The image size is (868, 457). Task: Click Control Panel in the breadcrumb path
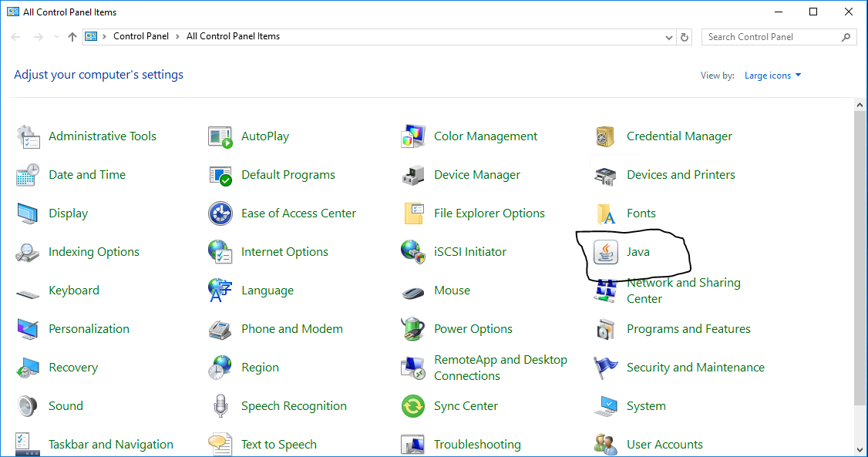point(140,36)
